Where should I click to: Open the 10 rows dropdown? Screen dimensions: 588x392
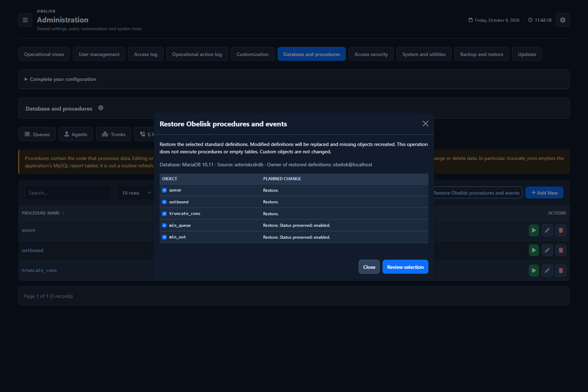136,193
